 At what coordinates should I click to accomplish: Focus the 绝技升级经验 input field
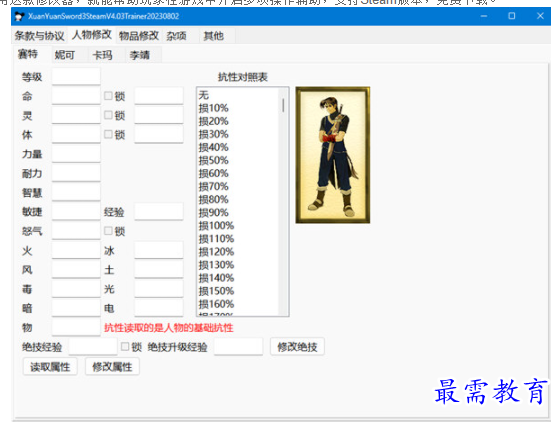click(238, 346)
